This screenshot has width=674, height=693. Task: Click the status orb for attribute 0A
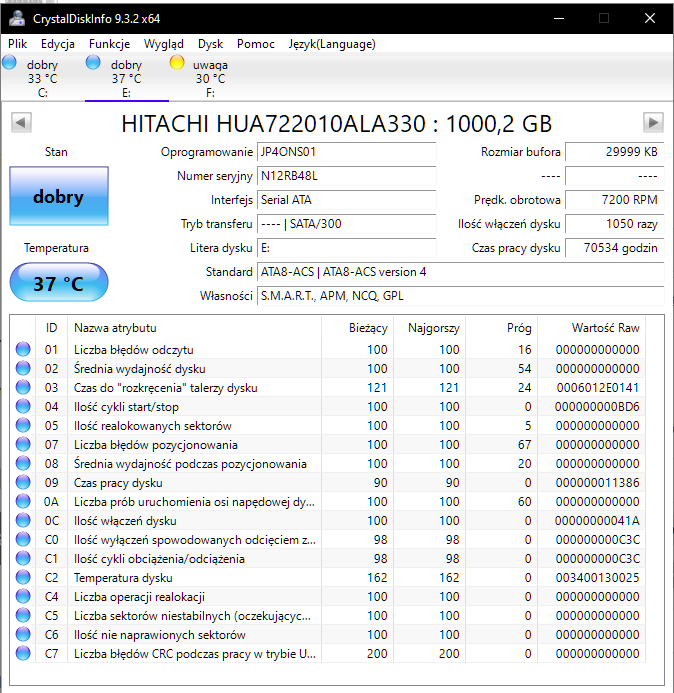pos(23,501)
